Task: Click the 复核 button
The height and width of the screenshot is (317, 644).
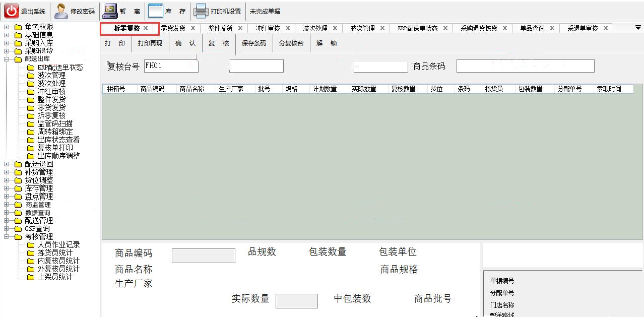Action: click(x=219, y=43)
